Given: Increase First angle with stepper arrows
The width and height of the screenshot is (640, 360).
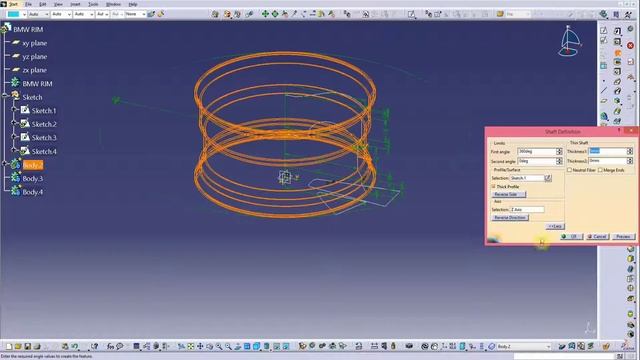Looking at the screenshot, I should click(x=559, y=150).
